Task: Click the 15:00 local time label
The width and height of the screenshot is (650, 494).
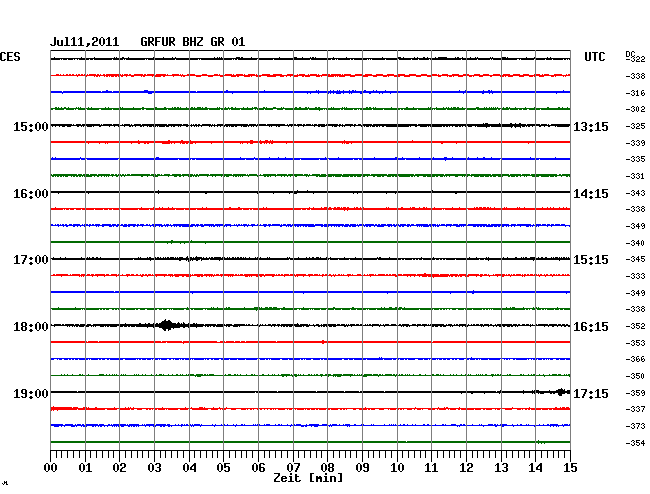Action: coord(31,126)
